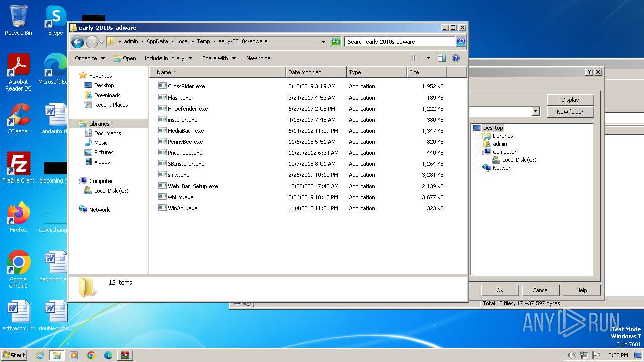The height and width of the screenshot is (362, 644).
Task: Select installer.exe file
Action: [x=182, y=120]
